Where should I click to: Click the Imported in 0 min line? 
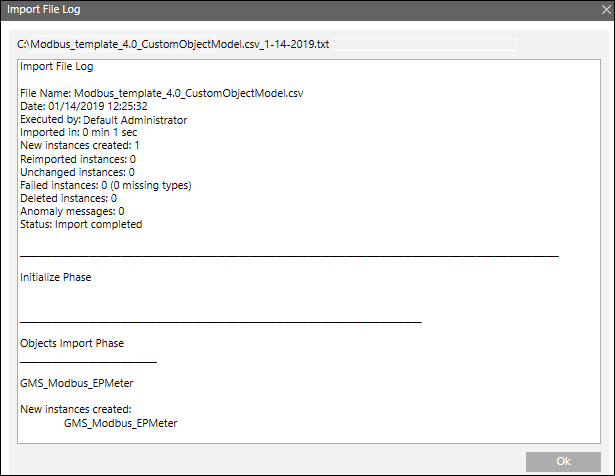[75, 133]
